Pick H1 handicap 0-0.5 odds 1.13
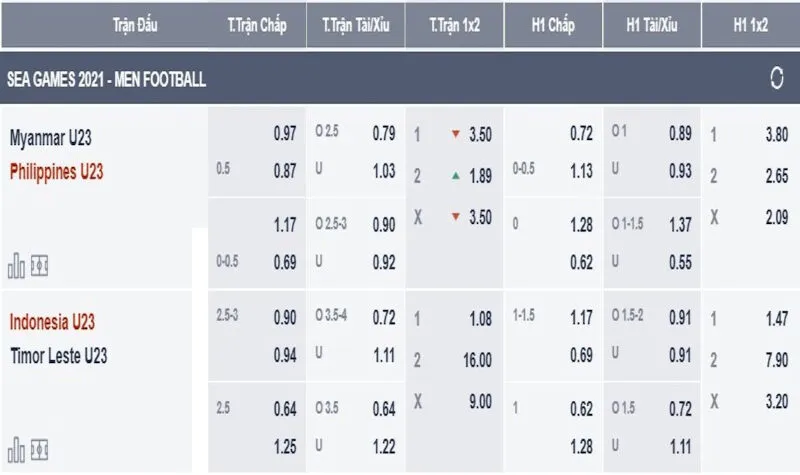This screenshot has height=475, width=800. [581, 171]
